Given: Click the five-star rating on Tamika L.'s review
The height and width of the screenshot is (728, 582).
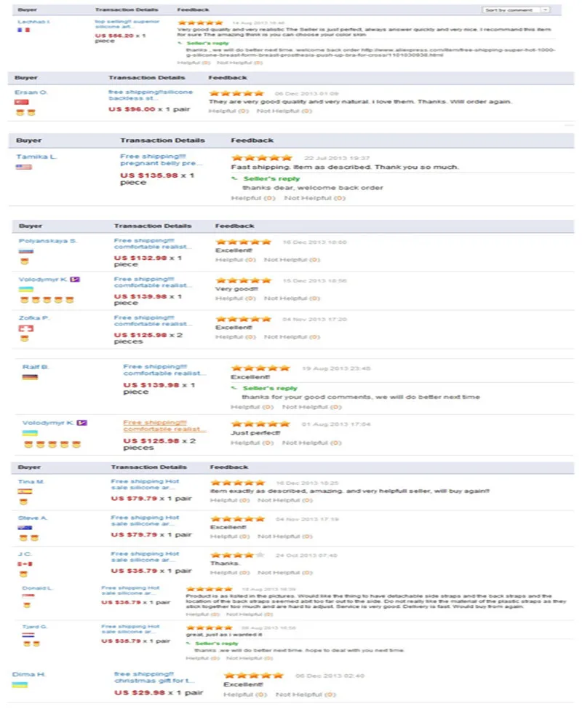Looking at the screenshot, I should tap(262, 158).
